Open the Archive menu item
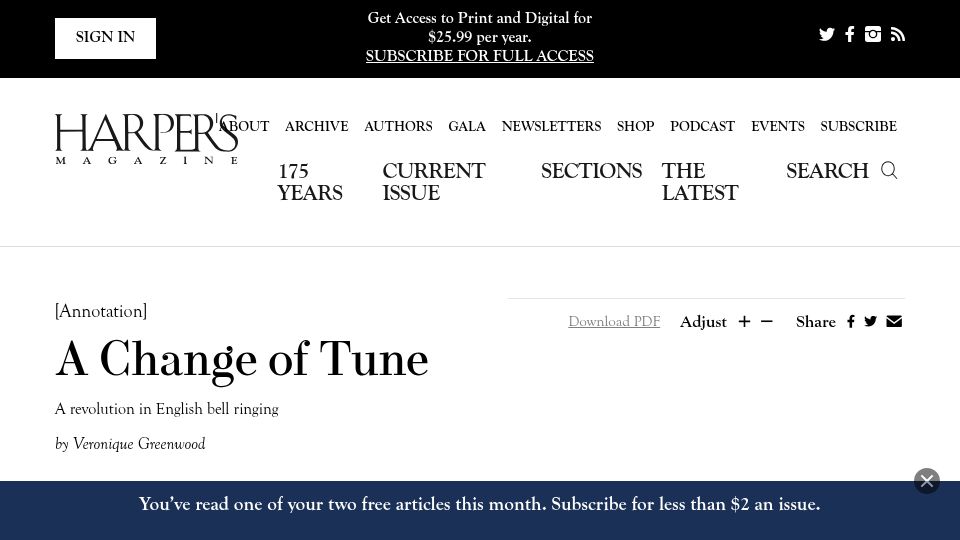The height and width of the screenshot is (540, 960). pyautogui.click(x=317, y=126)
